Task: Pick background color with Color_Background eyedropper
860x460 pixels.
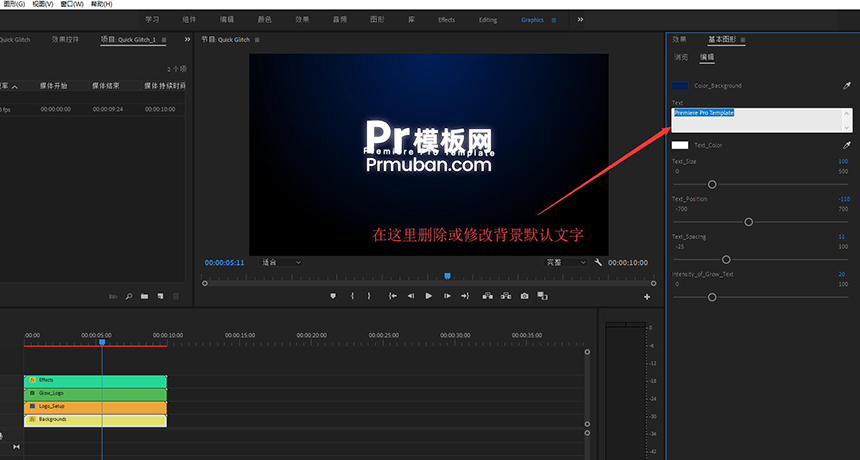Action: 847,86
